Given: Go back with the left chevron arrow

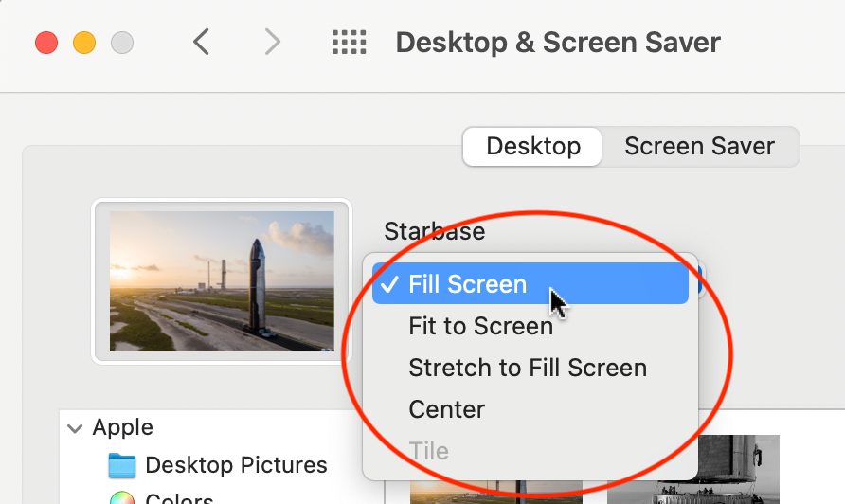Looking at the screenshot, I should (x=201, y=42).
